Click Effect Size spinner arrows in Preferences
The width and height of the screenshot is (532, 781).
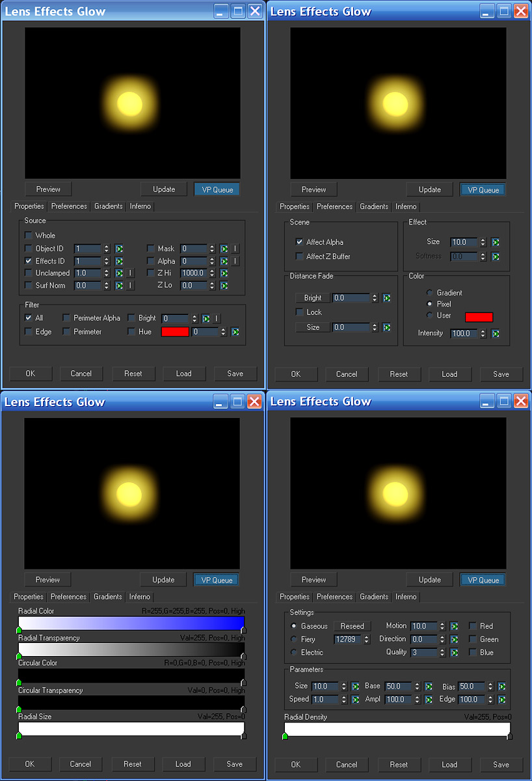(483, 242)
